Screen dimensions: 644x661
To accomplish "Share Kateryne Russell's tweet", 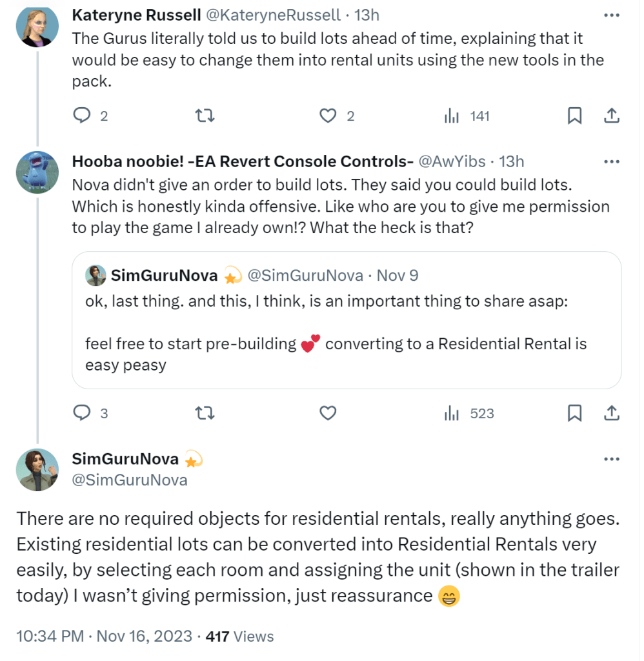I will pyautogui.click(x=611, y=116).
